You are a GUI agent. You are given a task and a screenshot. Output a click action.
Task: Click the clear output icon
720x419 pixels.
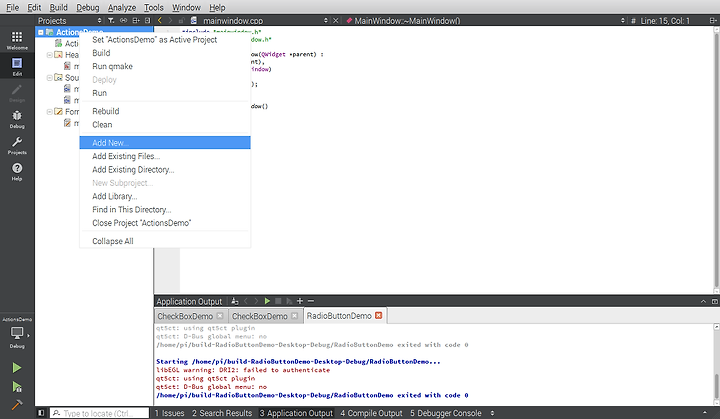(x=235, y=301)
